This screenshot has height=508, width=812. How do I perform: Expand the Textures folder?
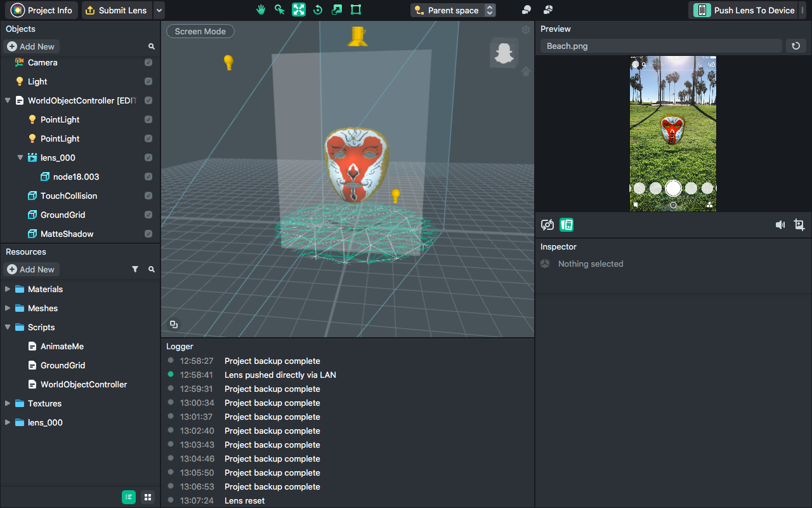coord(8,403)
